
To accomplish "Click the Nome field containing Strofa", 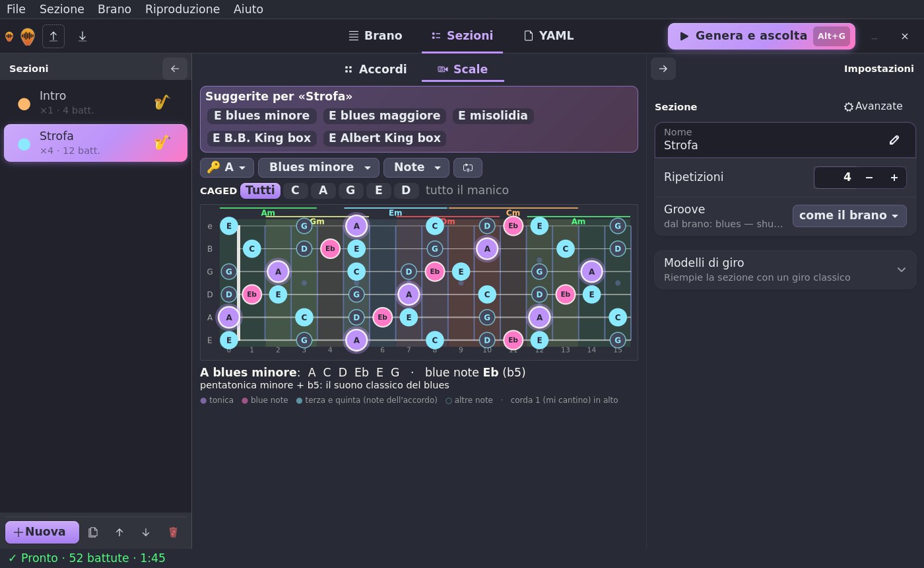I will coord(785,140).
